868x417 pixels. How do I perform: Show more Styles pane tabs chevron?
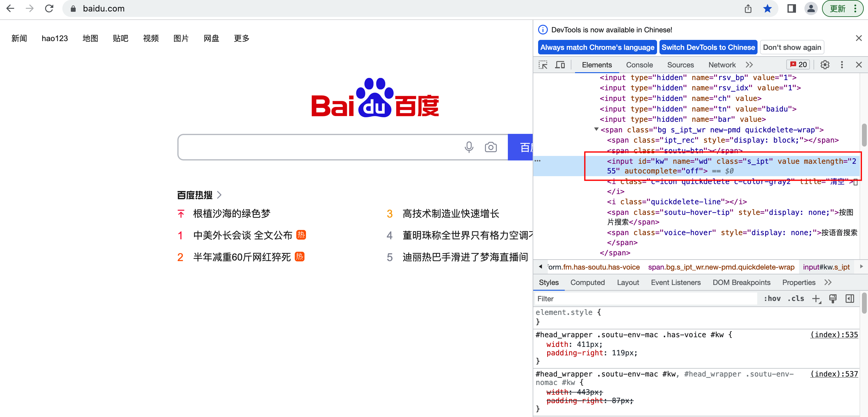[x=828, y=282]
